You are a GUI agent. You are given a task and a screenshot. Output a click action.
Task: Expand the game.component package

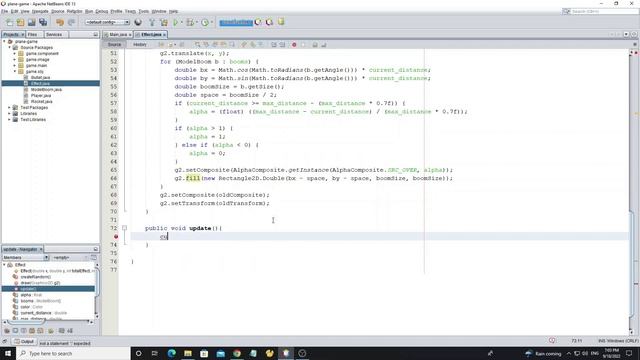point(15,53)
